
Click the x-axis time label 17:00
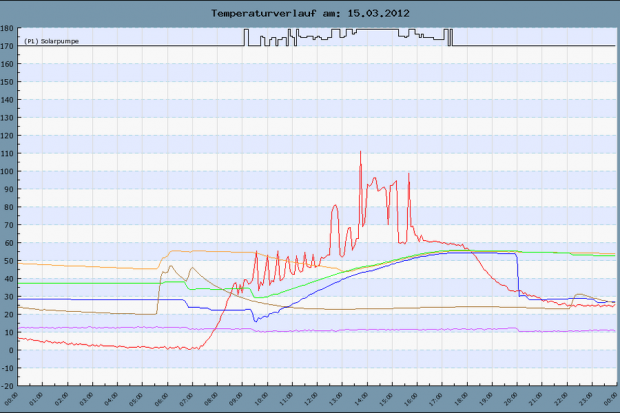tap(435, 399)
